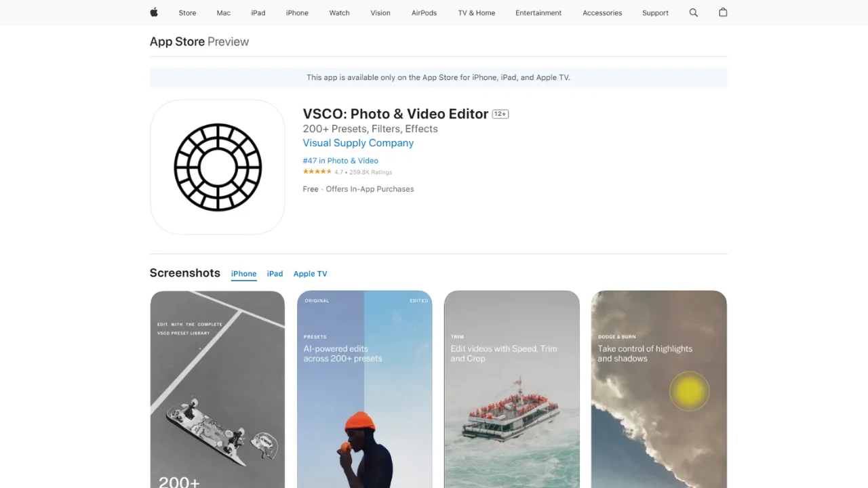Open the Dodge & Burn screenshot

pyautogui.click(x=658, y=390)
